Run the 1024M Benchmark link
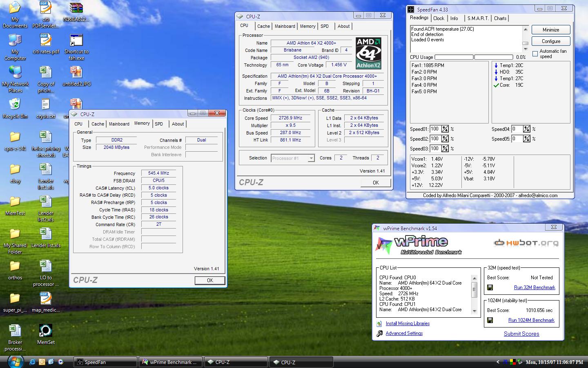 (531, 320)
